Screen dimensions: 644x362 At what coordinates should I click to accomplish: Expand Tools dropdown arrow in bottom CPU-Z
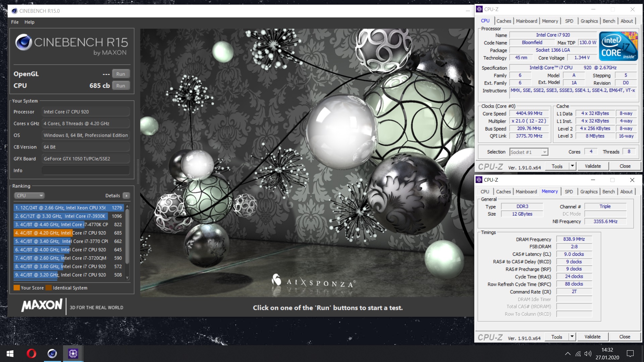(x=572, y=337)
